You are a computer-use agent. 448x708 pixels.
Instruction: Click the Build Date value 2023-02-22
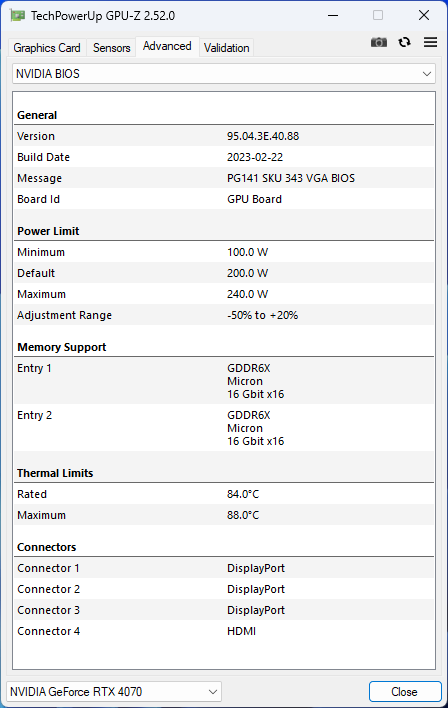coord(255,157)
